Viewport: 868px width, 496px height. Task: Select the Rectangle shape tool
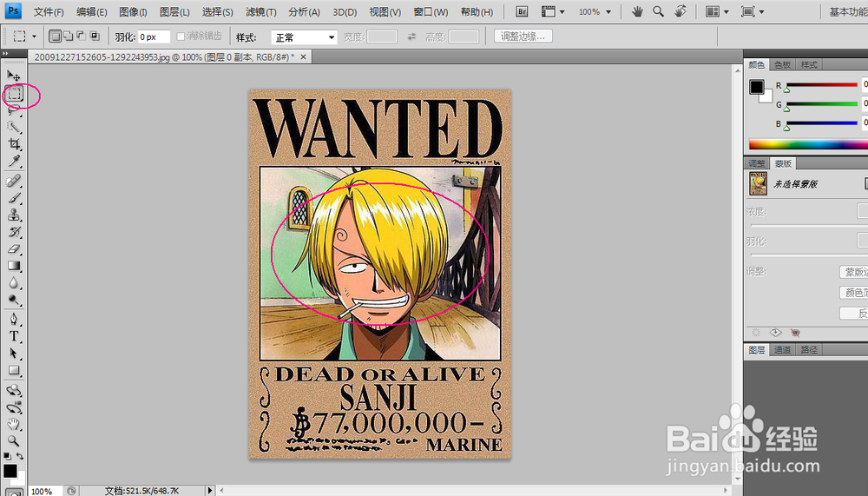click(x=14, y=371)
